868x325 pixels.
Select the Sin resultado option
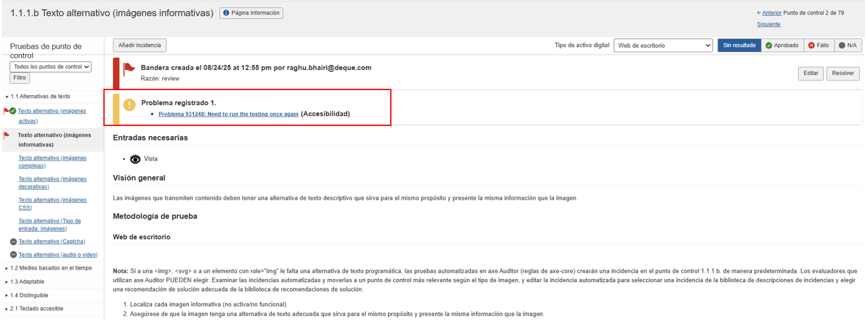click(x=739, y=45)
